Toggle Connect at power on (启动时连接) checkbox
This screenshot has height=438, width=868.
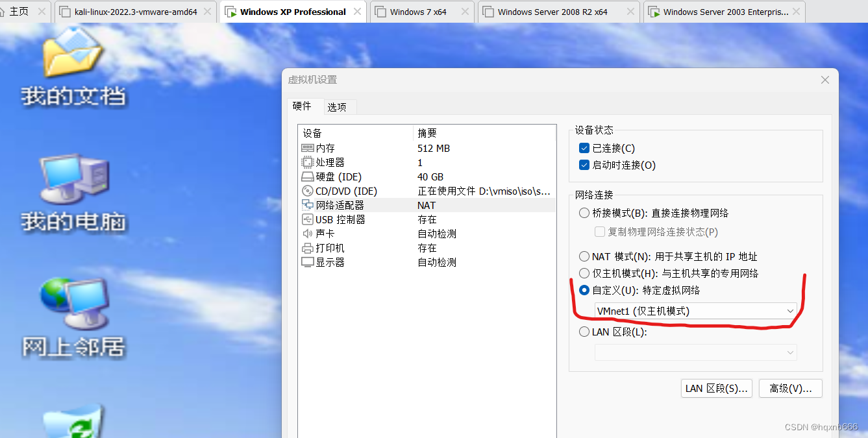tap(584, 165)
